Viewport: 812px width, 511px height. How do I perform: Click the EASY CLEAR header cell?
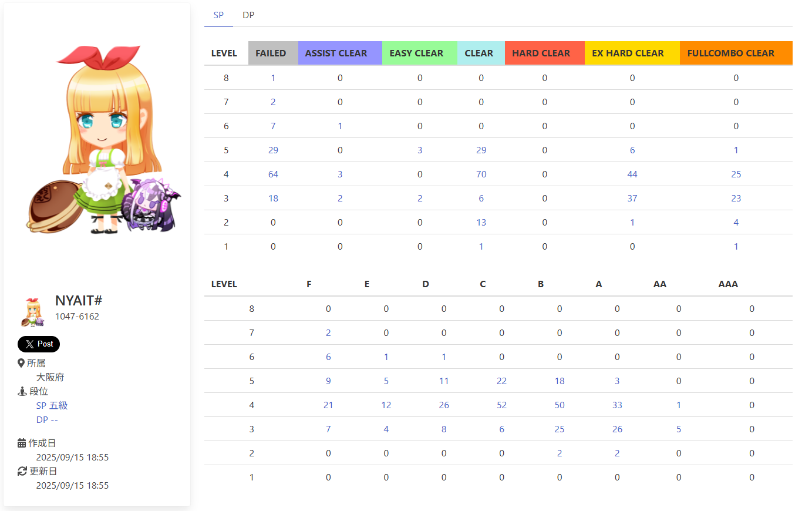click(416, 53)
